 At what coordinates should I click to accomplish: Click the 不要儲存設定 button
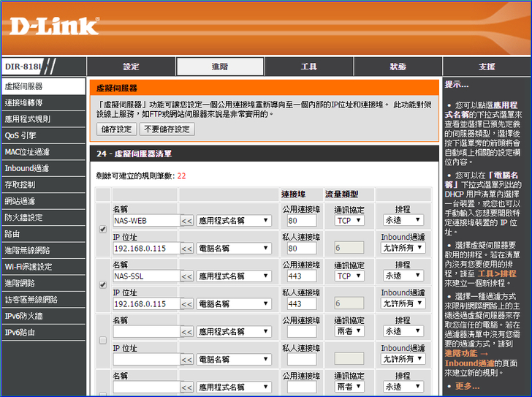167,129
